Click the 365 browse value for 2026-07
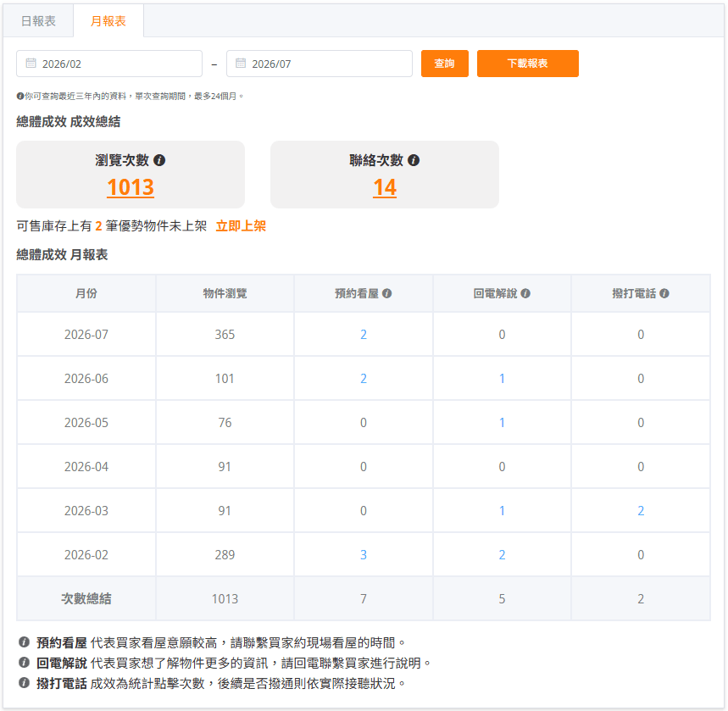This screenshot has height=711, width=728. pyautogui.click(x=225, y=335)
